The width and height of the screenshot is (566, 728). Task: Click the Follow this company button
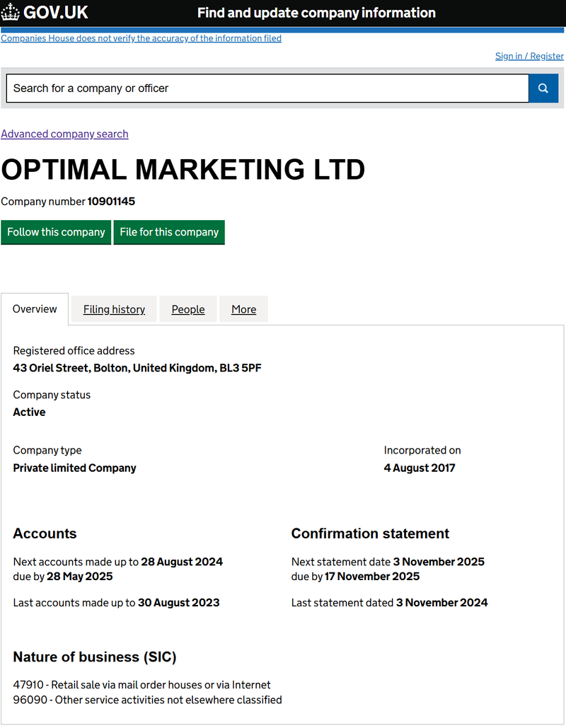(56, 232)
